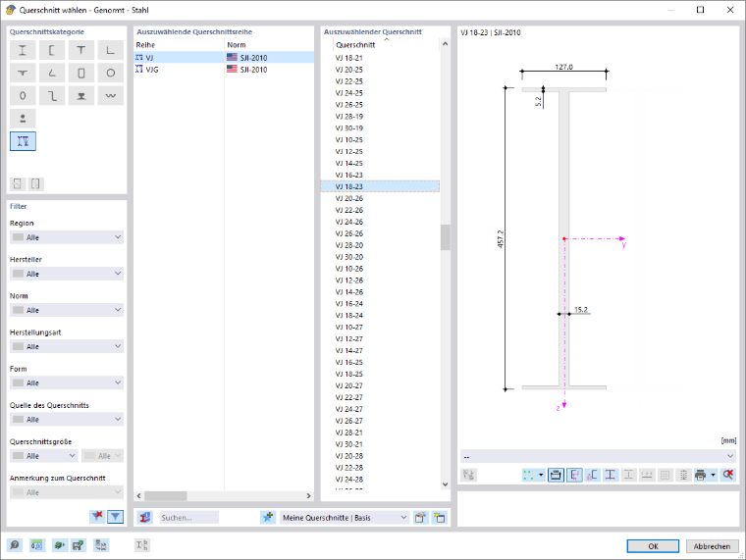
Task: Toggle channel-with-axes button in preview toolbar
Action: pos(592,475)
